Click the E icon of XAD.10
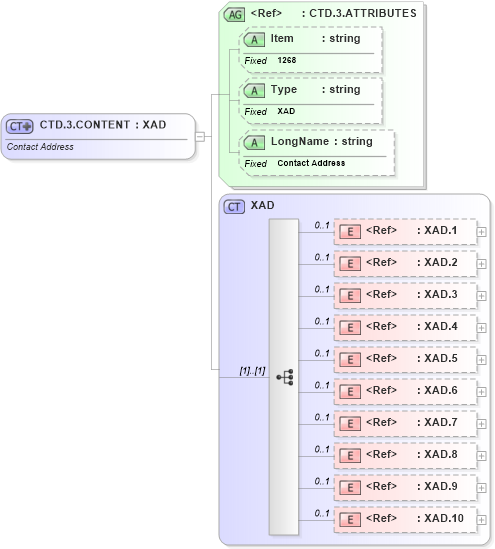 coord(350,520)
